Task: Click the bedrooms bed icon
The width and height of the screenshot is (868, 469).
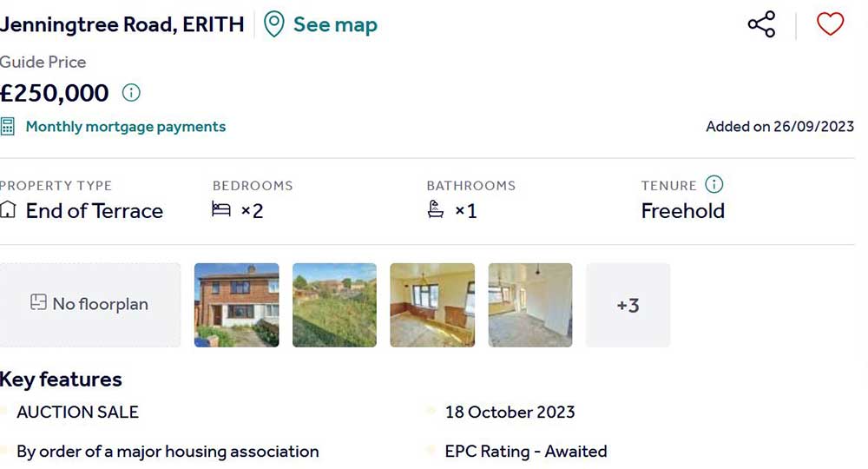Action: click(221, 210)
